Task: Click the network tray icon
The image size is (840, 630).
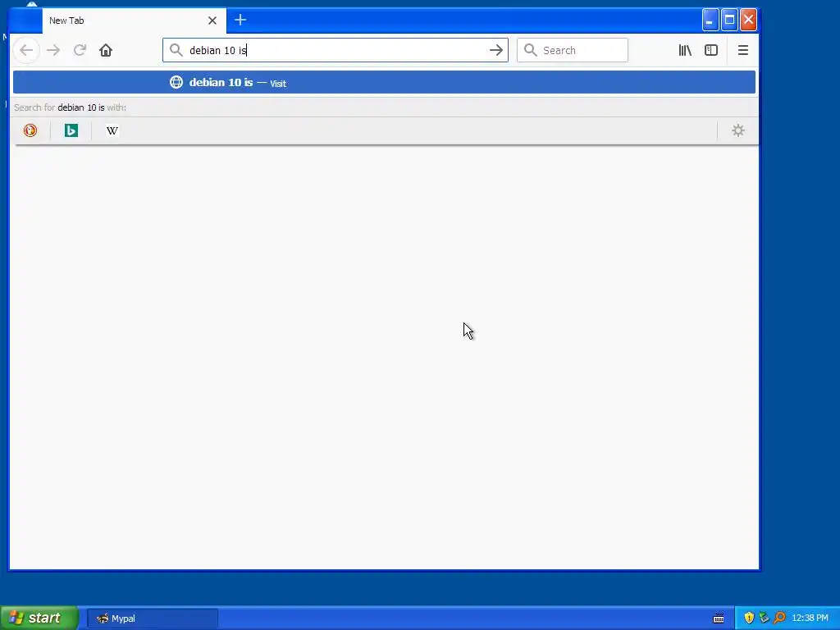Action: point(764,618)
